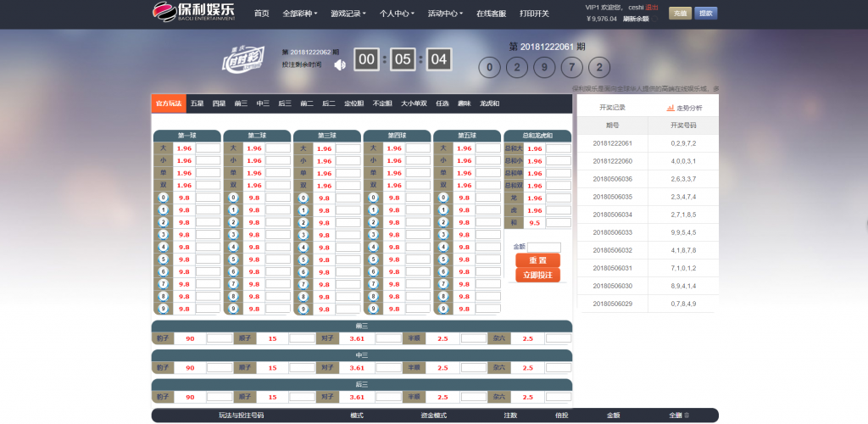Select ball number 9 in 第五球 column
The width and height of the screenshot is (868, 424).
[x=442, y=310]
